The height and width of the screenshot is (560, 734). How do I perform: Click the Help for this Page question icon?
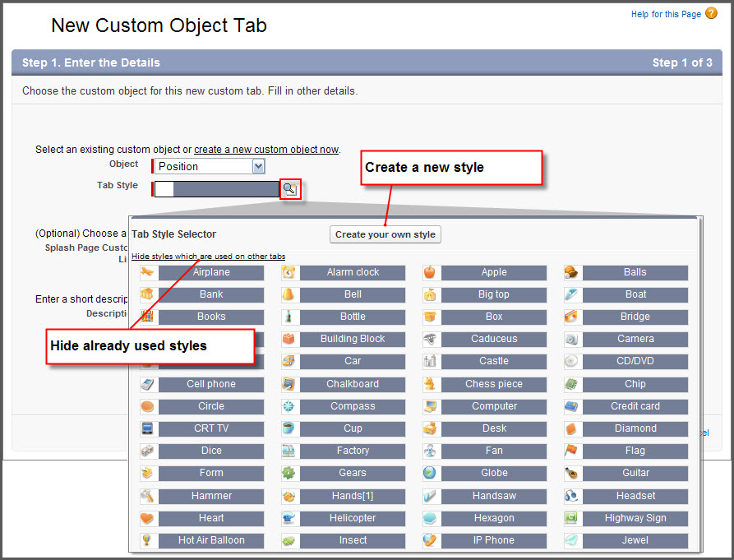pos(711,13)
